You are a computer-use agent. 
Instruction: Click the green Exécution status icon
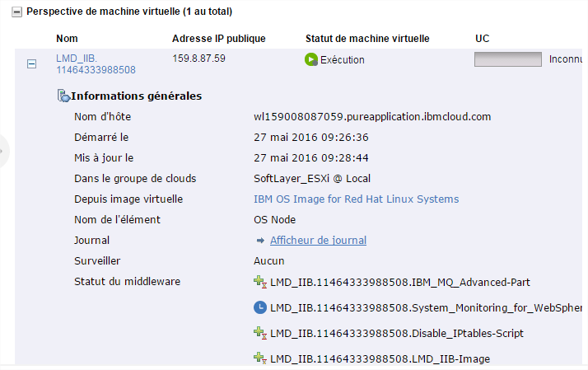point(310,59)
